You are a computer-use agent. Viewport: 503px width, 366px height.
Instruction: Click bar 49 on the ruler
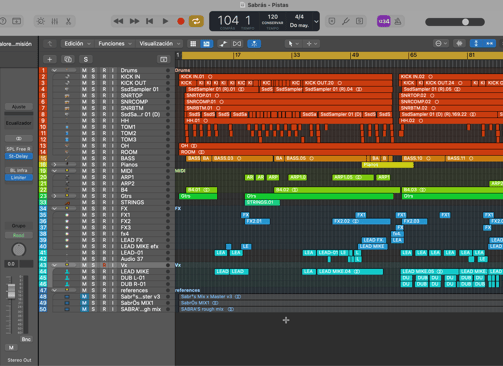355,55
